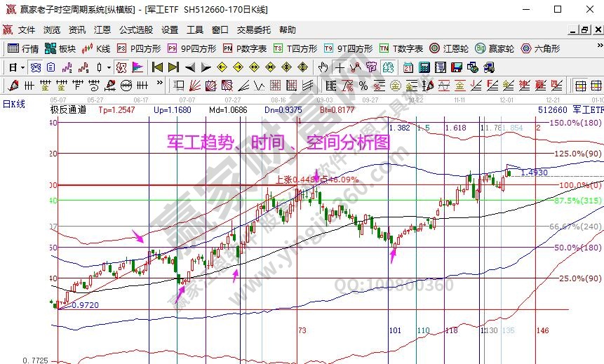
Task: Open the 公式选股 menu
Action: click(135, 30)
